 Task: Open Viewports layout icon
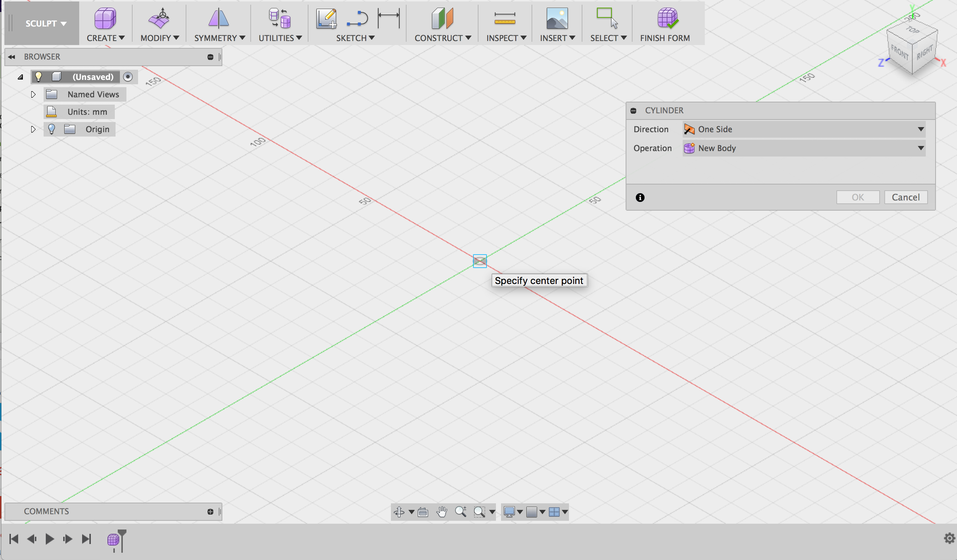tap(554, 512)
